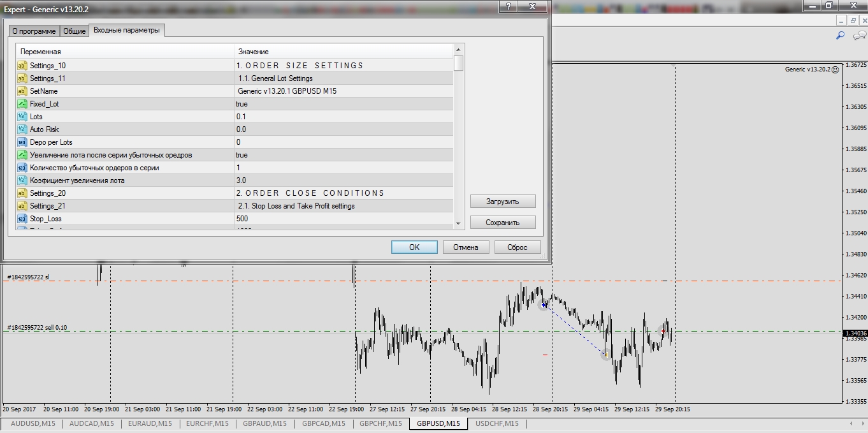The height and width of the screenshot is (433, 868).
Task: Click the Увеличение лота после серии value true
Action: point(344,155)
